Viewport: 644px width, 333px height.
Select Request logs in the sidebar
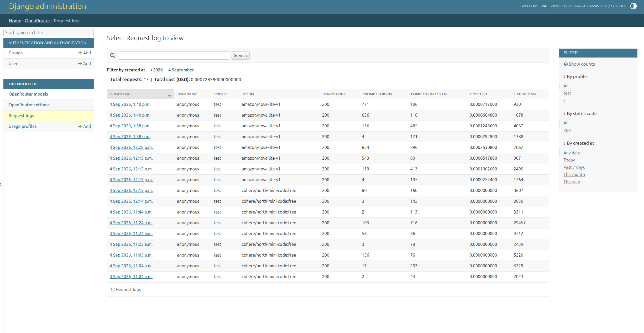coord(21,116)
